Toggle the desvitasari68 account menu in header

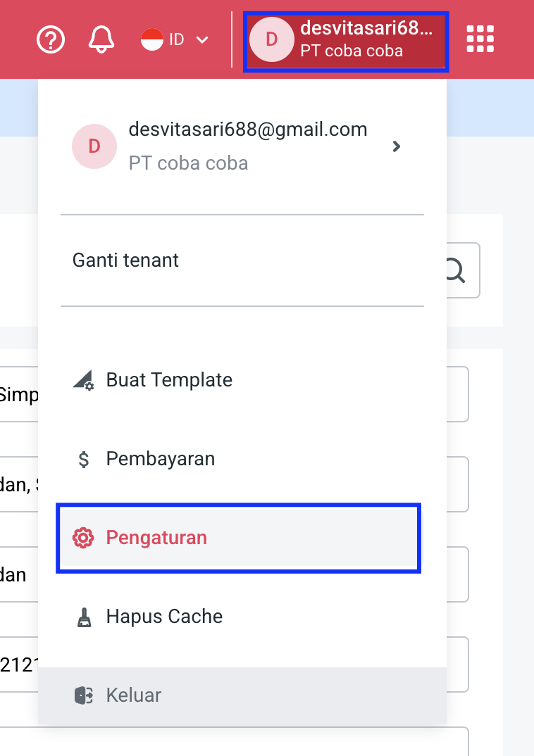pyautogui.click(x=345, y=41)
